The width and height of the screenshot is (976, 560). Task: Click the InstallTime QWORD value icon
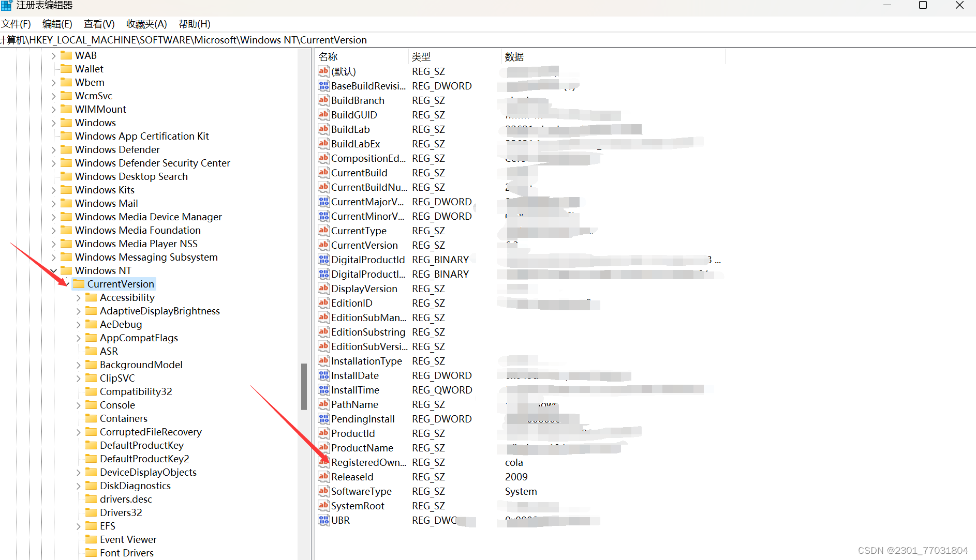tap(324, 389)
